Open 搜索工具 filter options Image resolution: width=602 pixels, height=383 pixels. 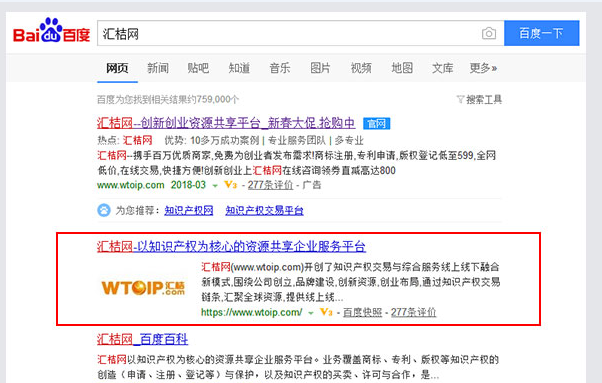[x=484, y=100]
